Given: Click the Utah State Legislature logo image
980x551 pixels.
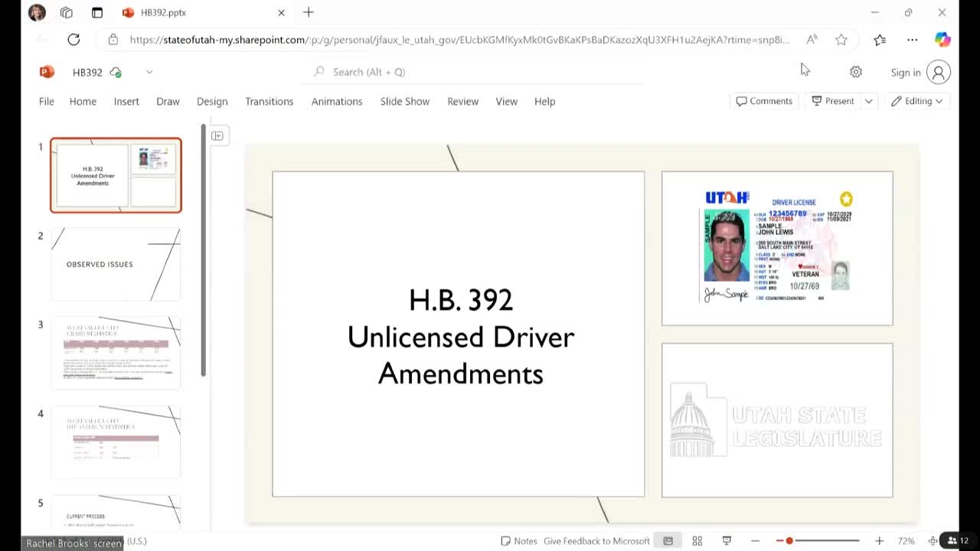Looking at the screenshot, I should click(776, 420).
